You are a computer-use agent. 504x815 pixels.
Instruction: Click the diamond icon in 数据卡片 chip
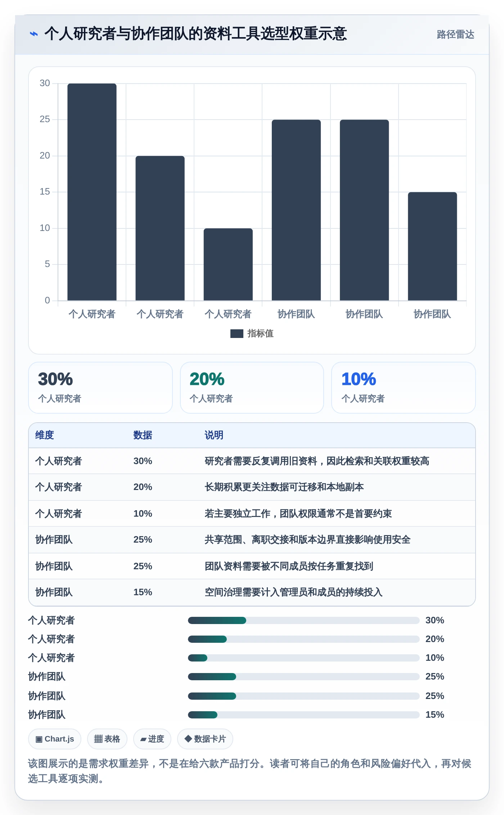188,739
